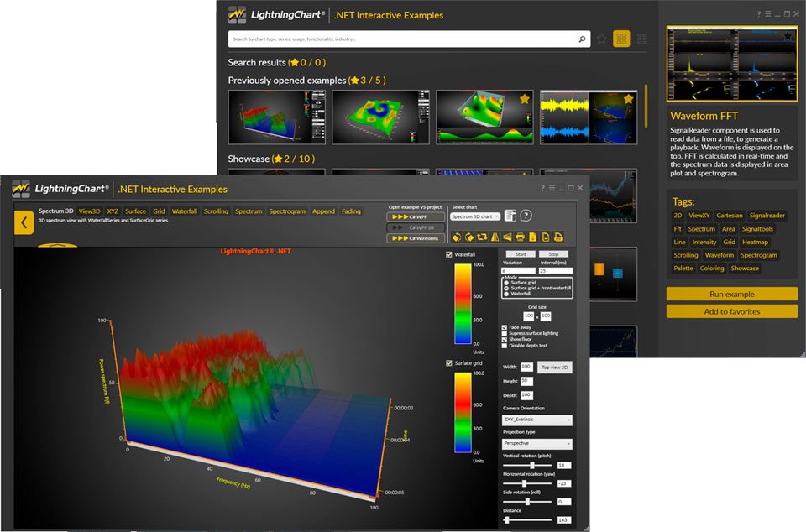Toggle the Waterfall legend checkbox
The image size is (806, 532).
[448, 254]
